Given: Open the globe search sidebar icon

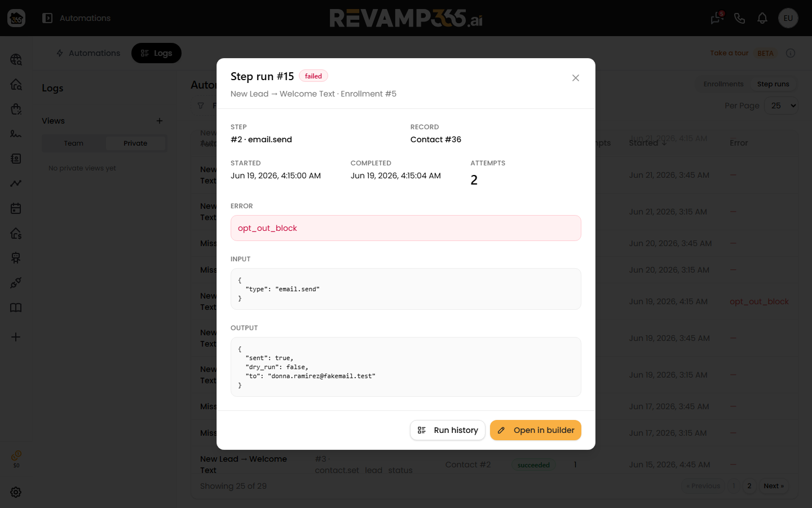Looking at the screenshot, I should click(16, 59).
